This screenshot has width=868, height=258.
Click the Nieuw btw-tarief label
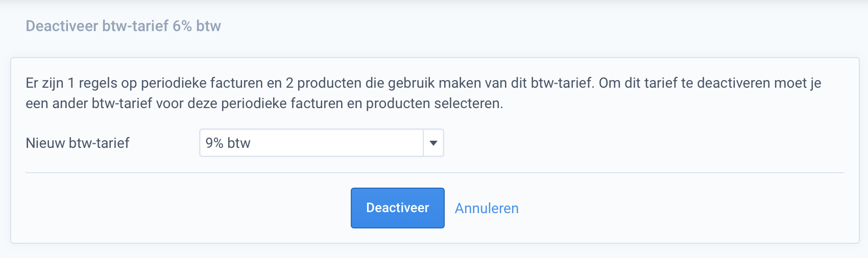tap(78, 143)
